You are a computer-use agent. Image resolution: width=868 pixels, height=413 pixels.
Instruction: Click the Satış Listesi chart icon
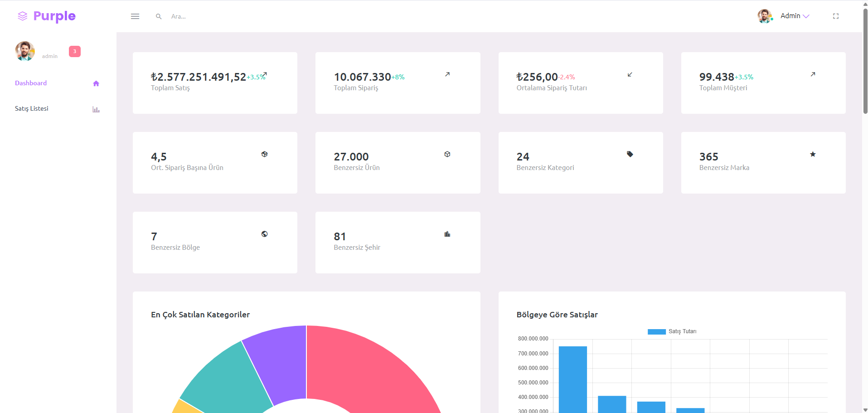(x=96, y=109)
